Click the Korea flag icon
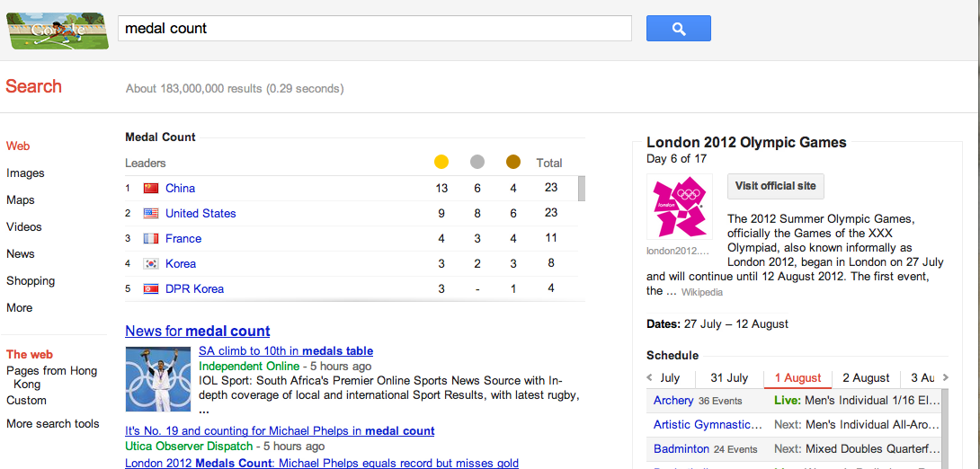The image size is (980, 469). click(151, 264)
